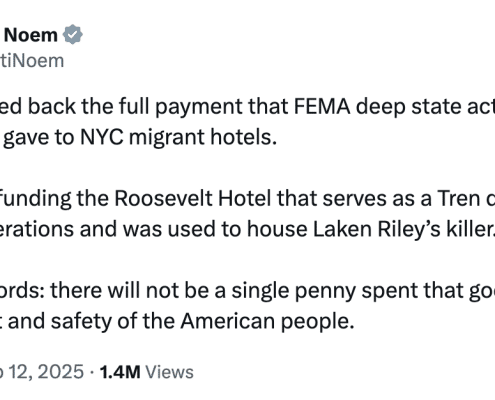Image resolution: width=495 pixels, height=400 pixels.
Task: Click the words American people at post end
Action: [267, 321]
